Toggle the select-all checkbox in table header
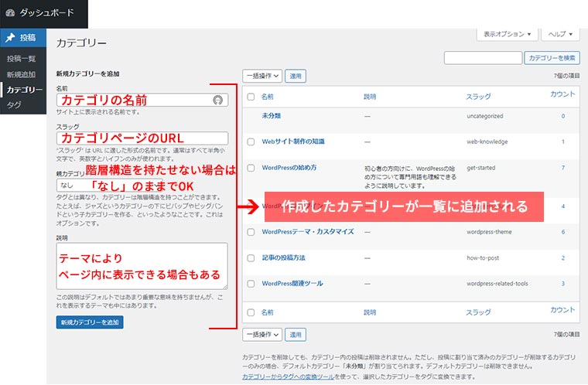The width and height of the screenshot is (588, 385). [251, 97]
